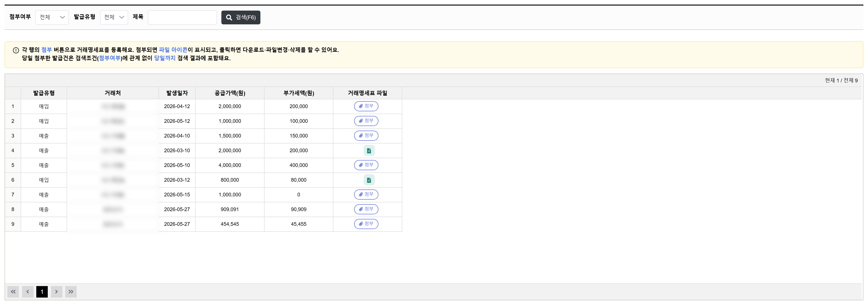This screenshot has height=304, width=868.
Task: Click the 거래처 column header
Action: (113, 93)
